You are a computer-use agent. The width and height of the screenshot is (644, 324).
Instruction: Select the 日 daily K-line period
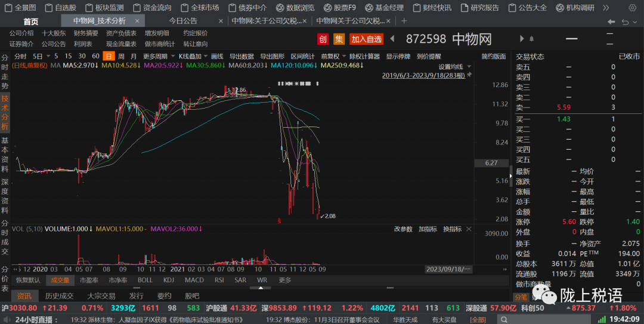tap(109, 56)
